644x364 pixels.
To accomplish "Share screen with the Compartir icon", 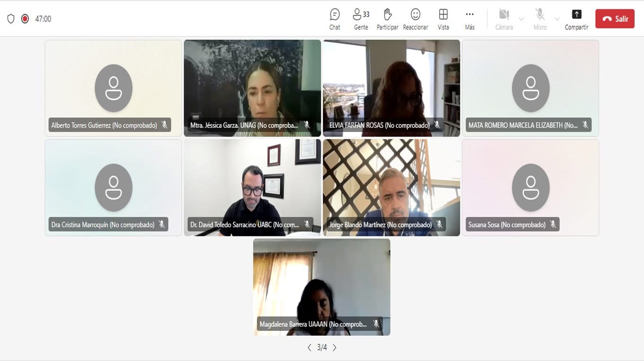I will (x=576, y=19).
